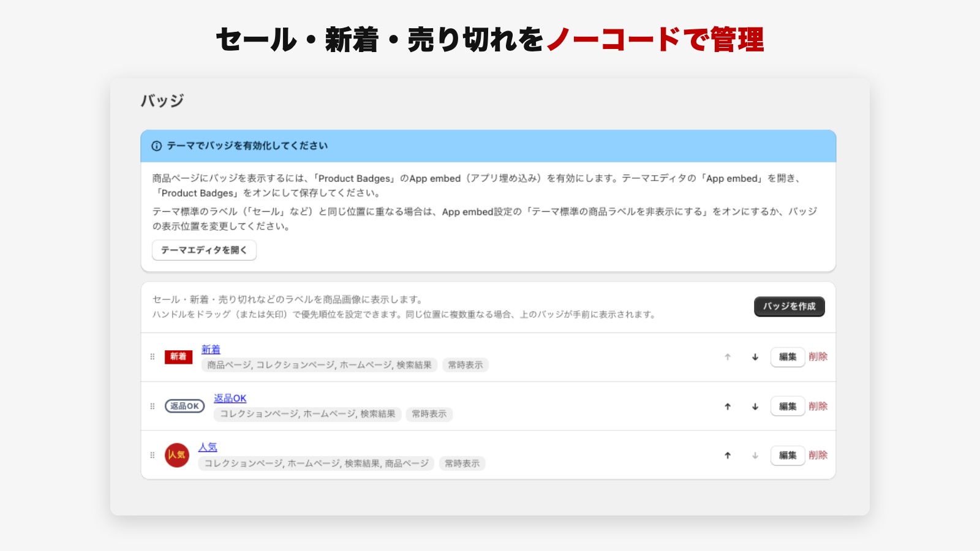Click the 常時表示 tag in the 返品OK row
This screenshot has width=980, height=551.
(x=429, y=414)
